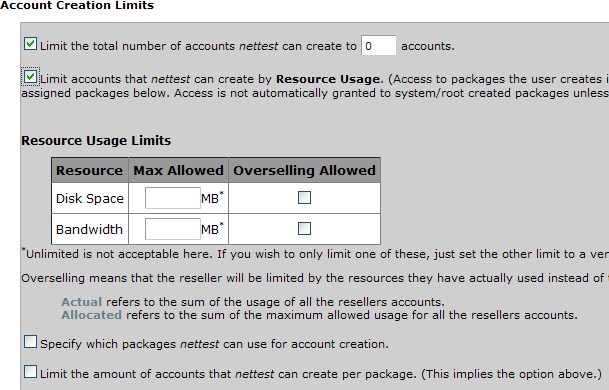
Task: Click the 'Actual' definition term
Action: (82, 302)
